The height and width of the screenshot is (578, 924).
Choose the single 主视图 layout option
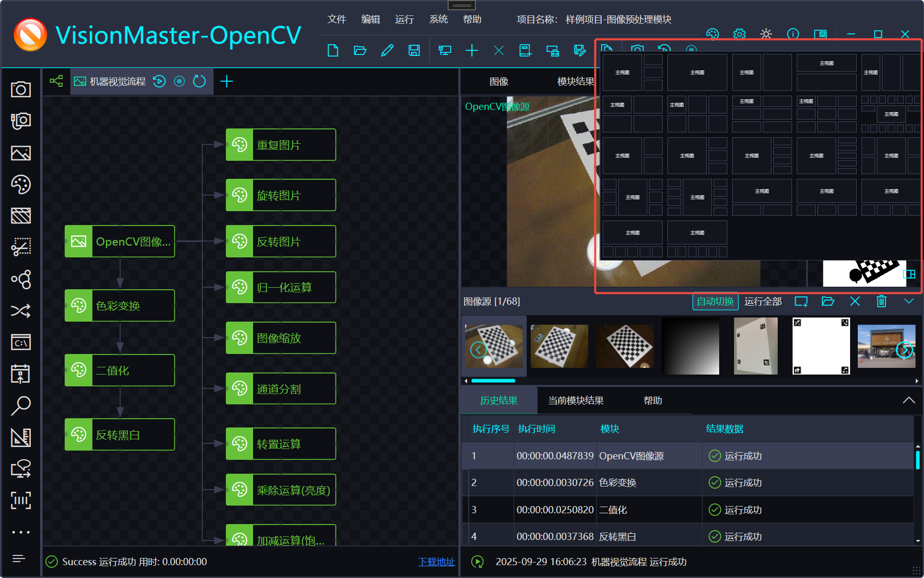(697, 72)
